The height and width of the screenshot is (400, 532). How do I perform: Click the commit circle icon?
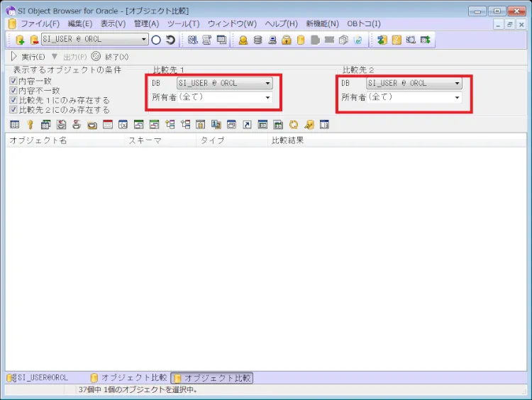tap(156, 40)
